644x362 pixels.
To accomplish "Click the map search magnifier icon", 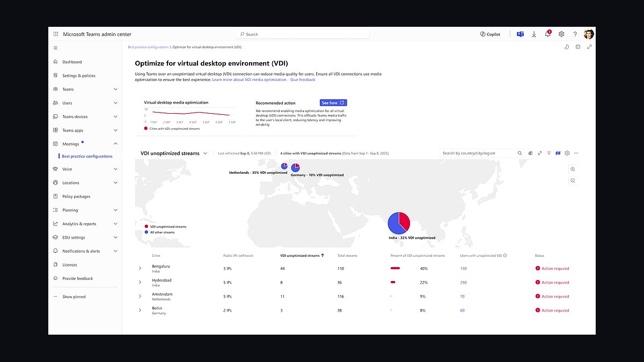I will pos(519,153).
